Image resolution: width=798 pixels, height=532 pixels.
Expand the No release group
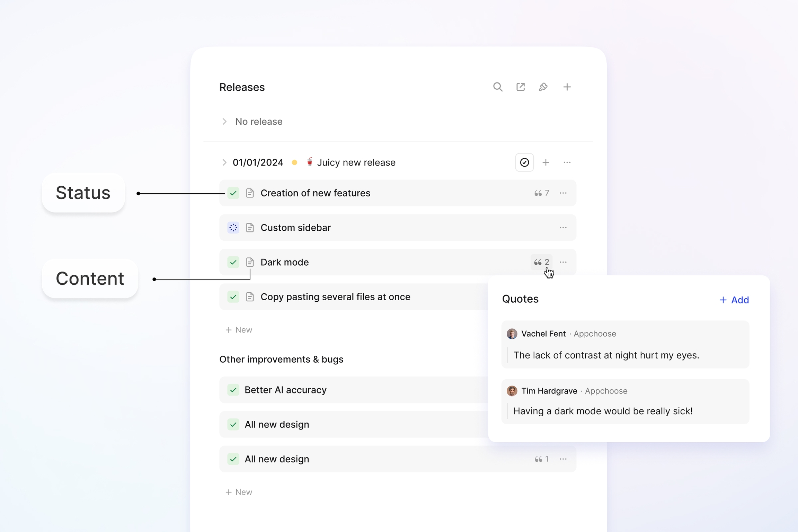tap(224, 122)
